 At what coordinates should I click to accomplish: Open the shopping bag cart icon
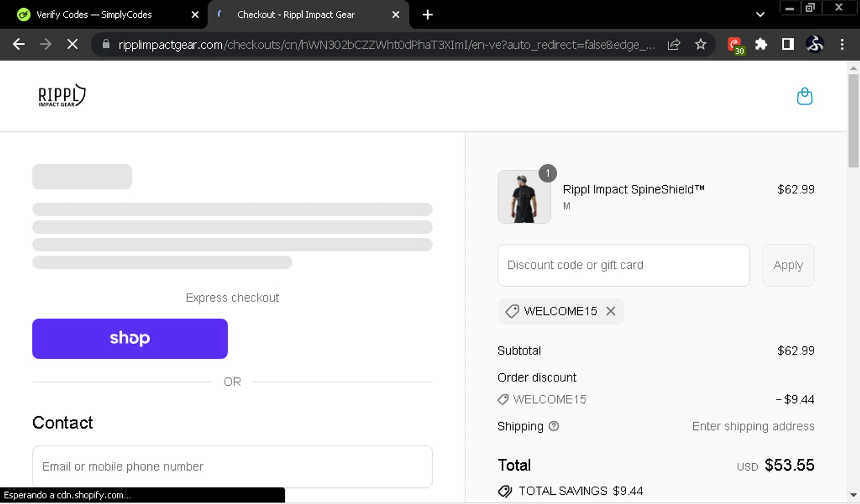pos(804,96)
